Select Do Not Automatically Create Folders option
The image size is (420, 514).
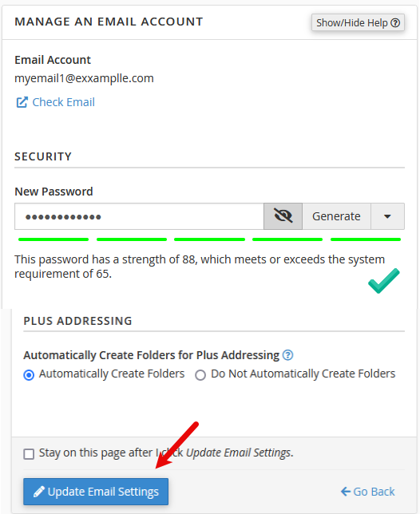[x=200, y=374]
